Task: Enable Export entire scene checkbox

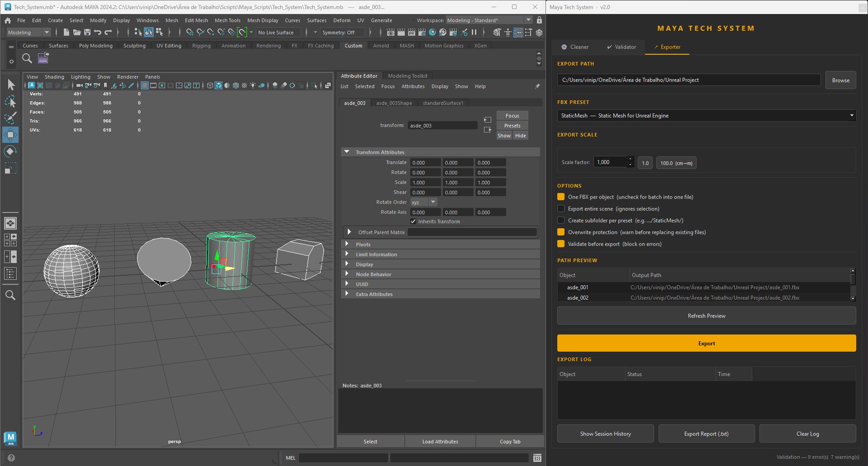Action: coord(561,208)
